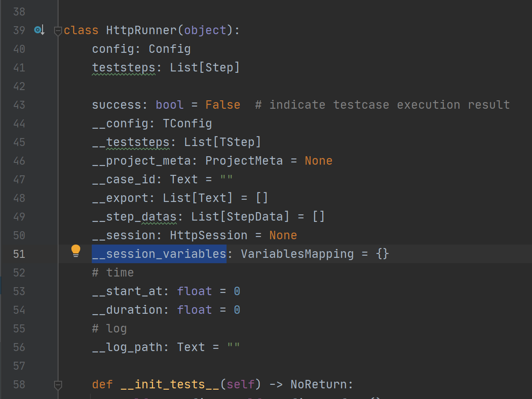Click the List[Step] type hint
This screenshot has width=532, height=399.
pyautogui.click(x=205, y=67)
